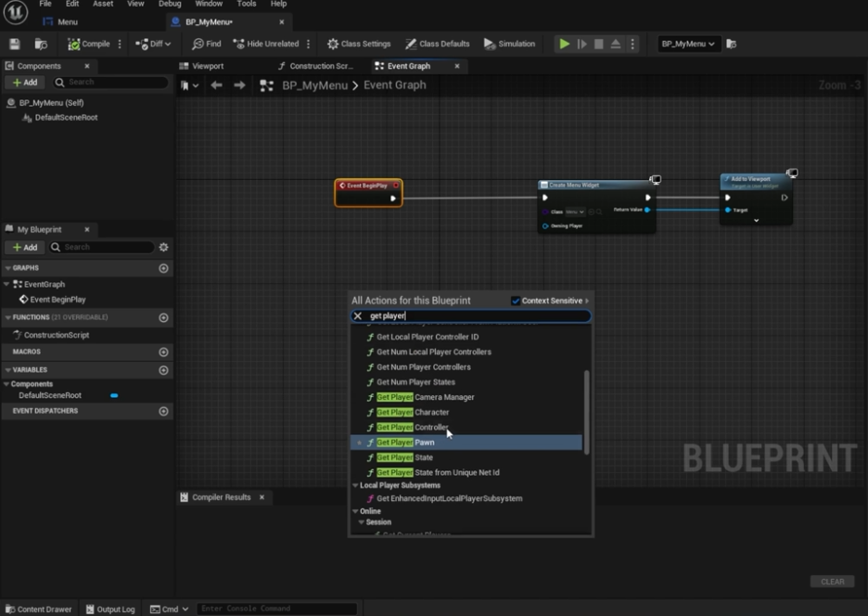Collapse the Variables section
This screenshot has width=868, height=616.
pyautogui.click(x=7, y=370)
